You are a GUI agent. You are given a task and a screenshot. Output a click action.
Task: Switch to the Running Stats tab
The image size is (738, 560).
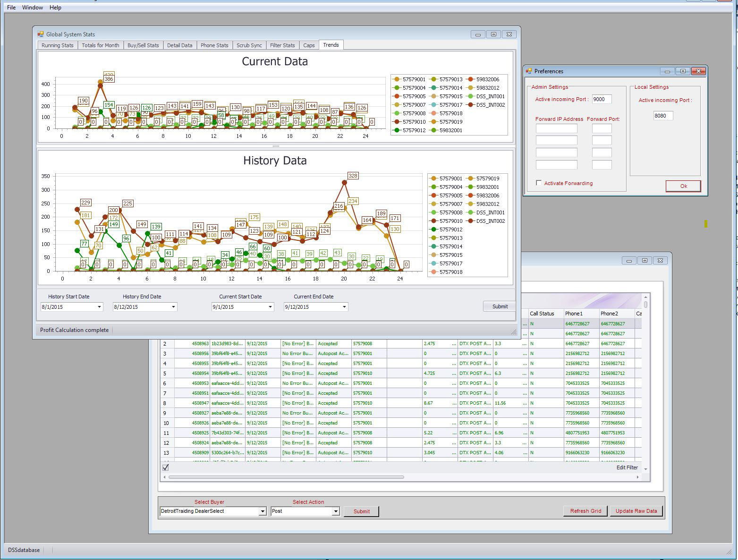click(x=58, y=45)
